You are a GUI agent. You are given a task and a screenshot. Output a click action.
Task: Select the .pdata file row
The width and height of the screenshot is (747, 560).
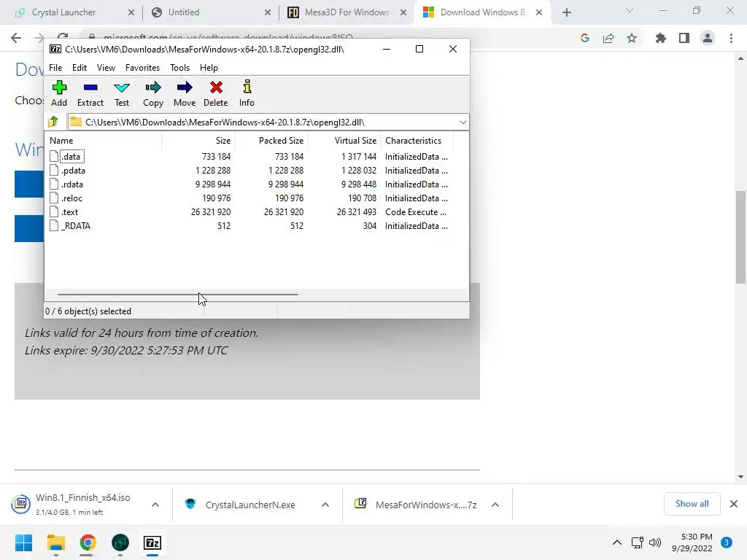pos(249,171)
